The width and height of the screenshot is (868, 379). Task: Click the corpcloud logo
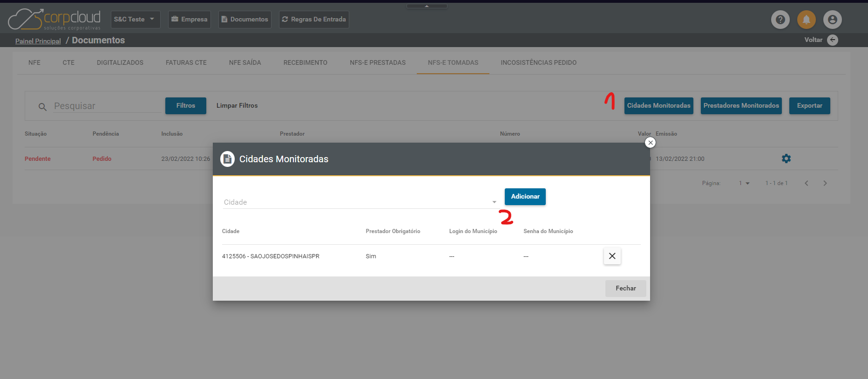[54, 19]
